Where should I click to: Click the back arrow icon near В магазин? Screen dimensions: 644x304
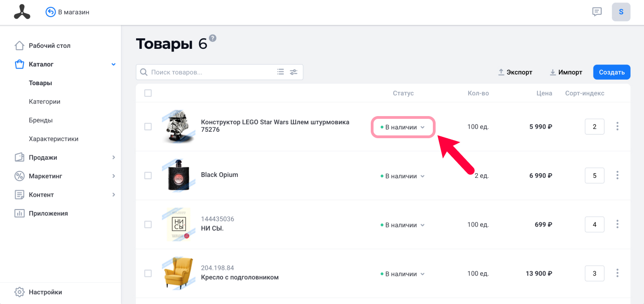pyautogui.click(x=51, y=12)
